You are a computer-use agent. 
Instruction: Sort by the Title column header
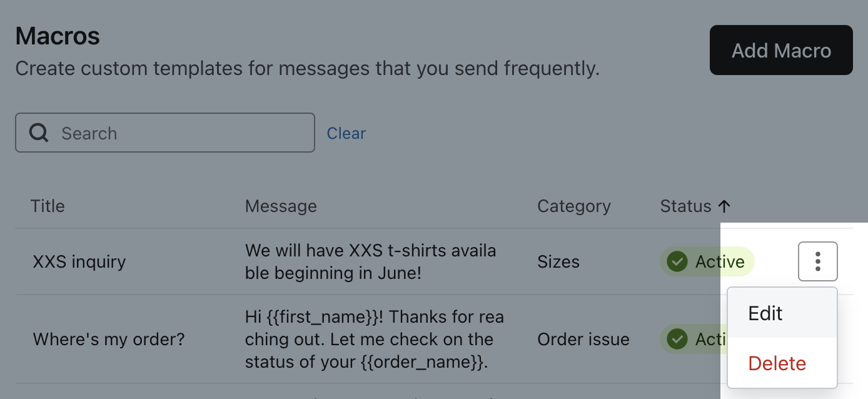pos(48,206)
